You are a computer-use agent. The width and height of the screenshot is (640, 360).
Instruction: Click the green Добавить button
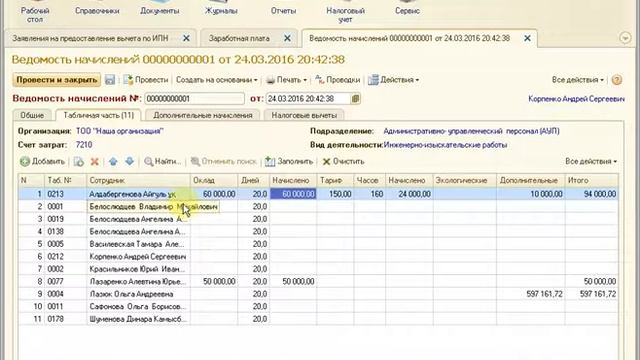click(42, 162)
